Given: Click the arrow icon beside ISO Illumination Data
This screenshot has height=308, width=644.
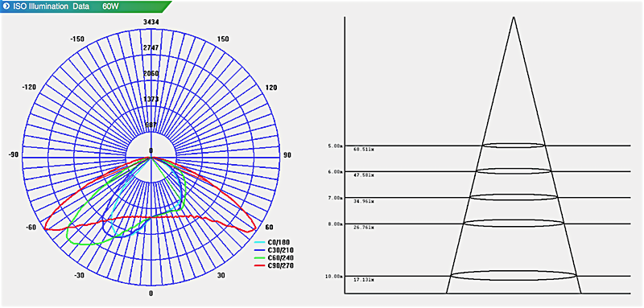Looking at the screenshot, I should tap(6, 7).
